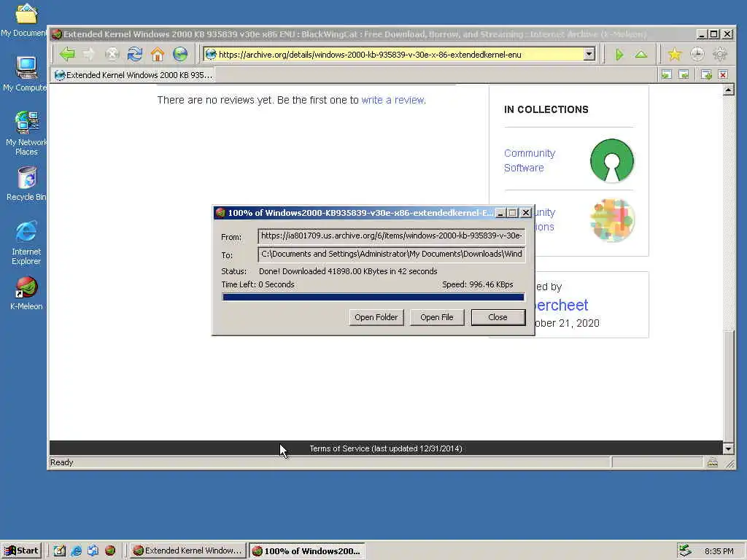Click the Stop loading icon
Image resolution: width=747 pixels, height=560 pixels.
click(x=112, y=54)
